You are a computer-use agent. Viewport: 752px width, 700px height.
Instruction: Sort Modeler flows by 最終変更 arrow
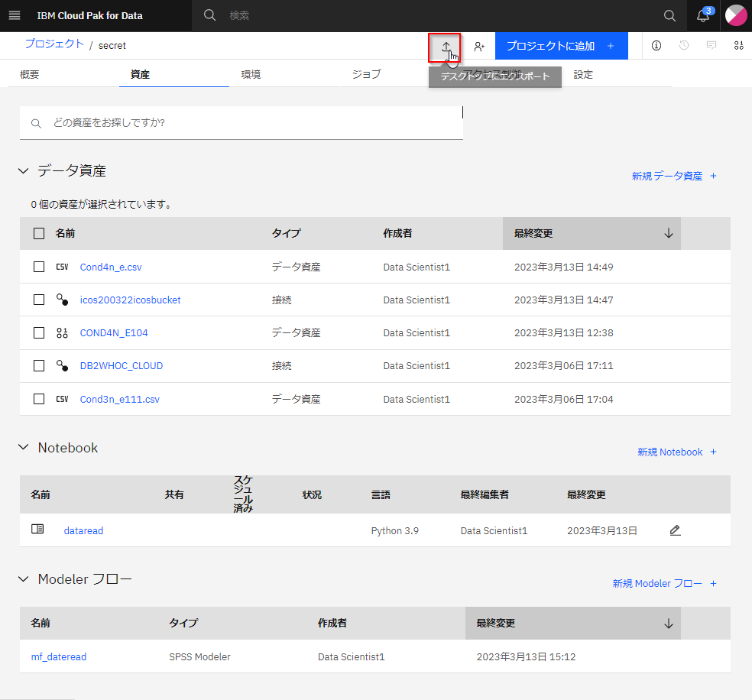click(668, 624)
